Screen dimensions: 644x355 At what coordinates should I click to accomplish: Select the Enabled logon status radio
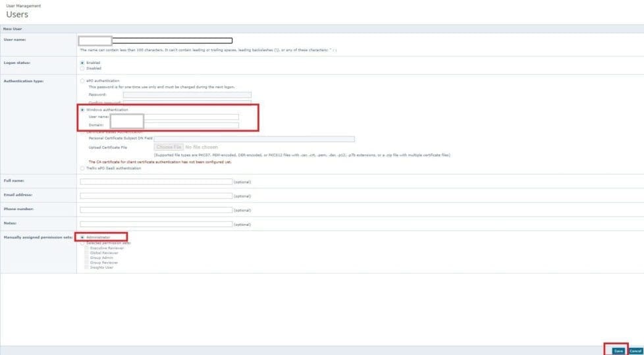(82, 63)
